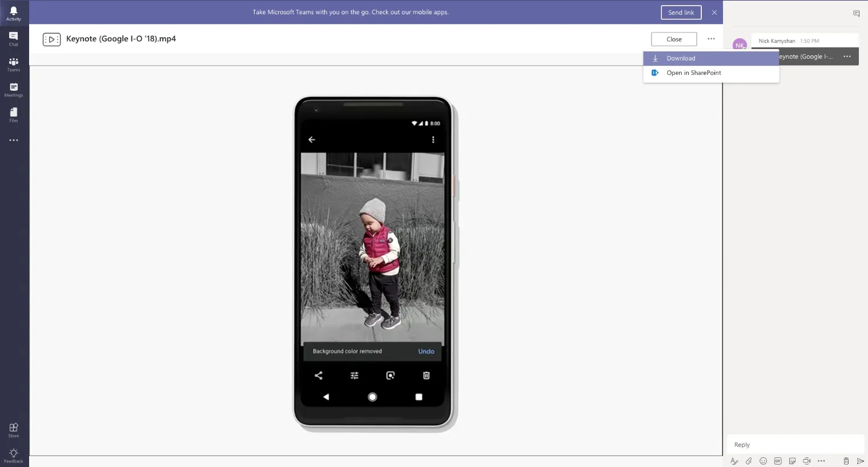The height and width of the screenshot is (467, 868).
Task: Open Meetings from the sidebar
Action: 13,90
